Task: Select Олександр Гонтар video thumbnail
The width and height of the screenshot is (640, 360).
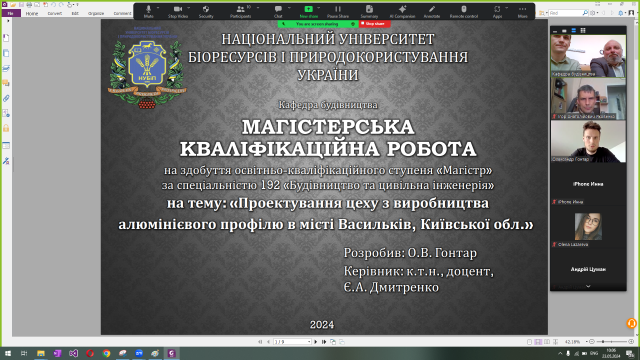Action: (588, 142)
